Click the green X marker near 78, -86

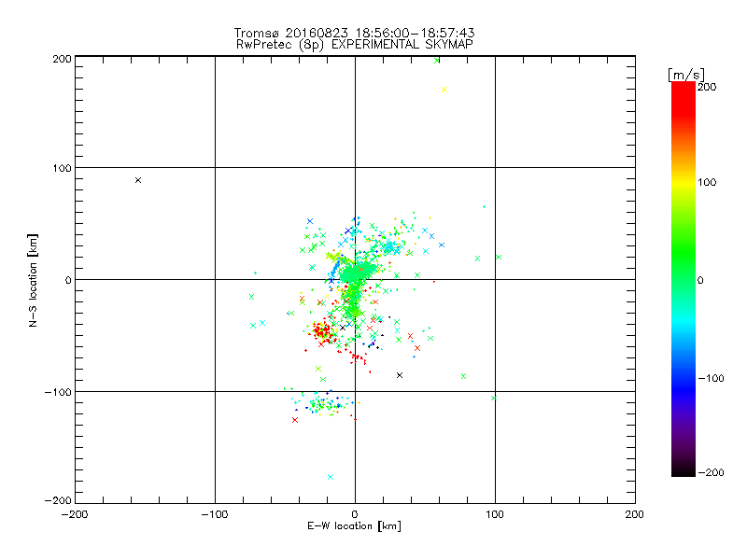tap(463, 376)
